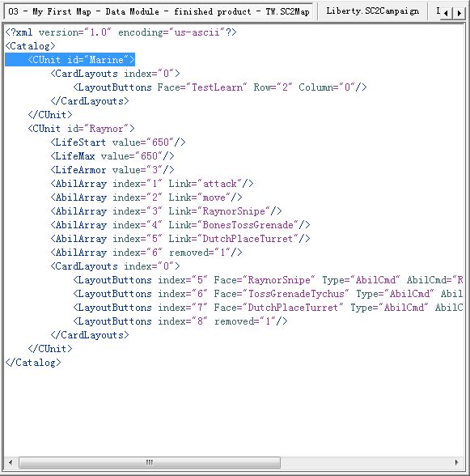Viewport: 470px width, 476px height.
Task: Click the LayoutButtons index="8" removed line
Action: point(180,321)
